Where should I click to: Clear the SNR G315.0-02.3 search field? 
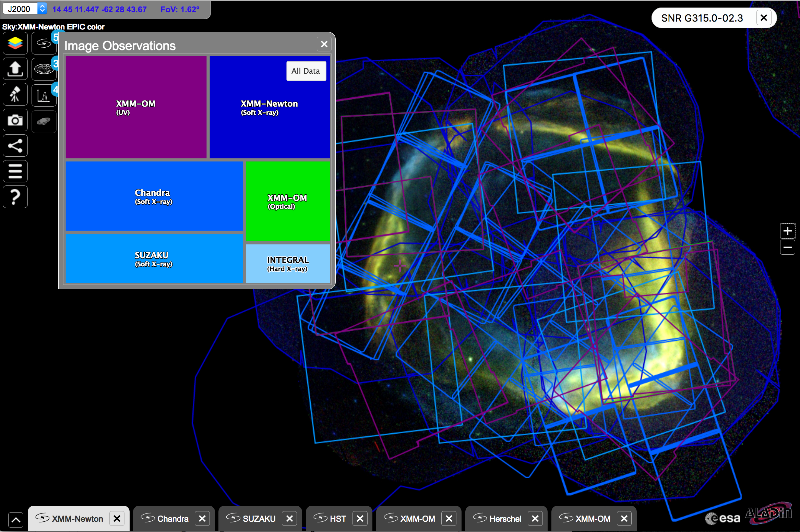pyautogui.click(x=764, y=18)
